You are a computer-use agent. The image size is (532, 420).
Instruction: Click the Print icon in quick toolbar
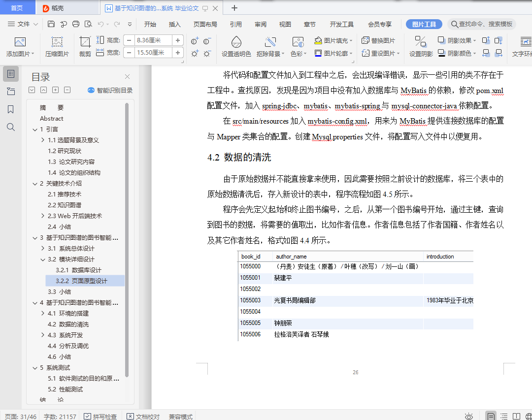click(x=76, y=24)
